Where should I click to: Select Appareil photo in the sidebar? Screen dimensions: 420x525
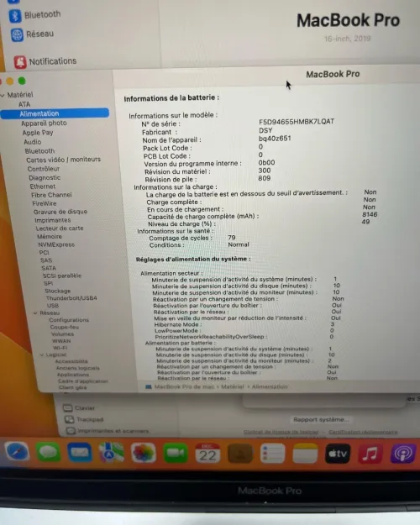tap(44, 123)
